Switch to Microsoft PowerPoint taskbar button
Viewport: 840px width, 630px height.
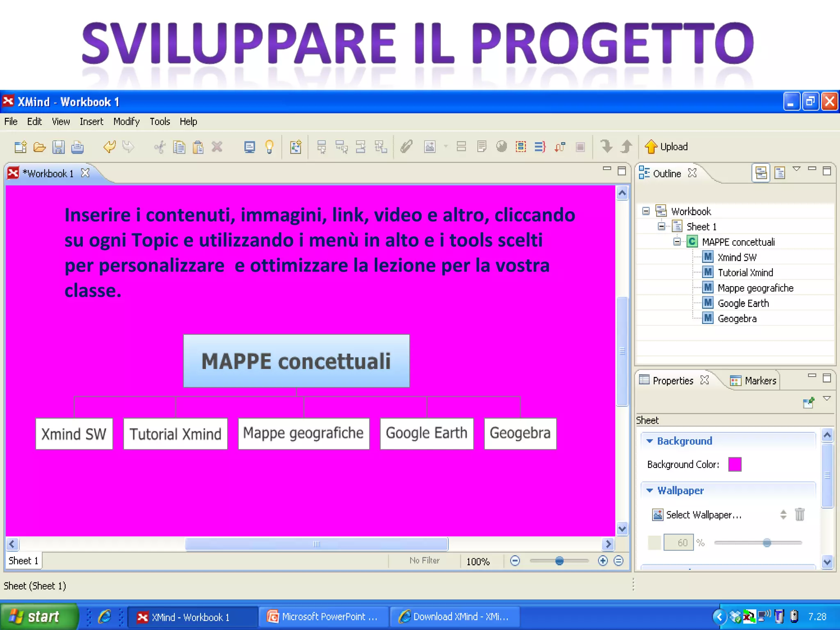pyautogui.click(x=324, y=617)
